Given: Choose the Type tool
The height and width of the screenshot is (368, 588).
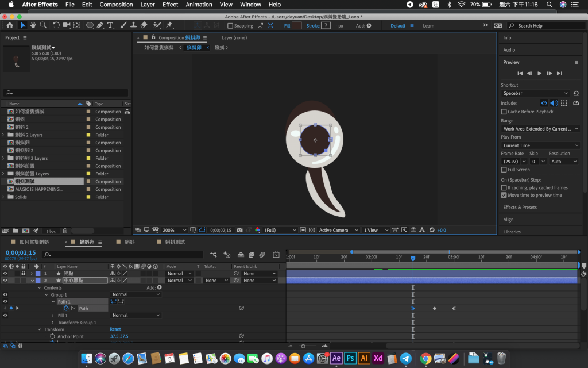Looking at the screenshot, I should pos(110,25).
